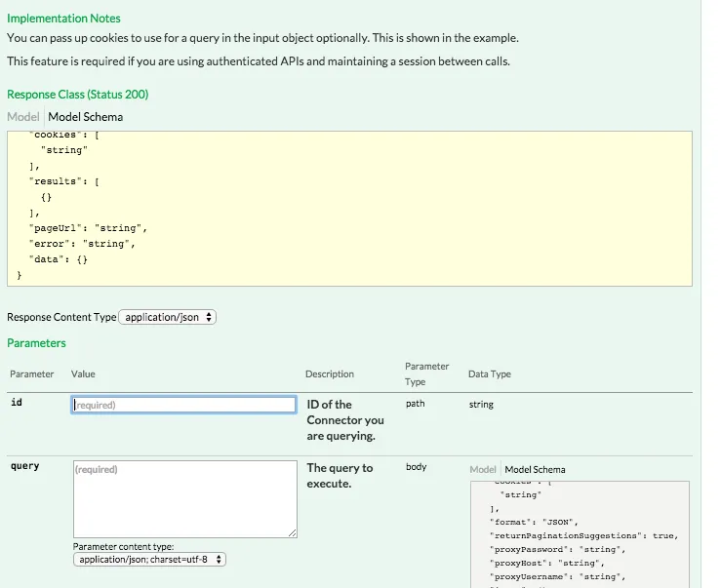Click the id required input field

(x=183, y=405)
